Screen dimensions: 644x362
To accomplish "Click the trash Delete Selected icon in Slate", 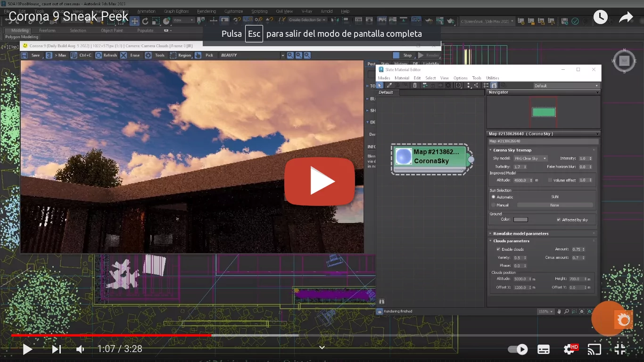I will tap(415, 85).
